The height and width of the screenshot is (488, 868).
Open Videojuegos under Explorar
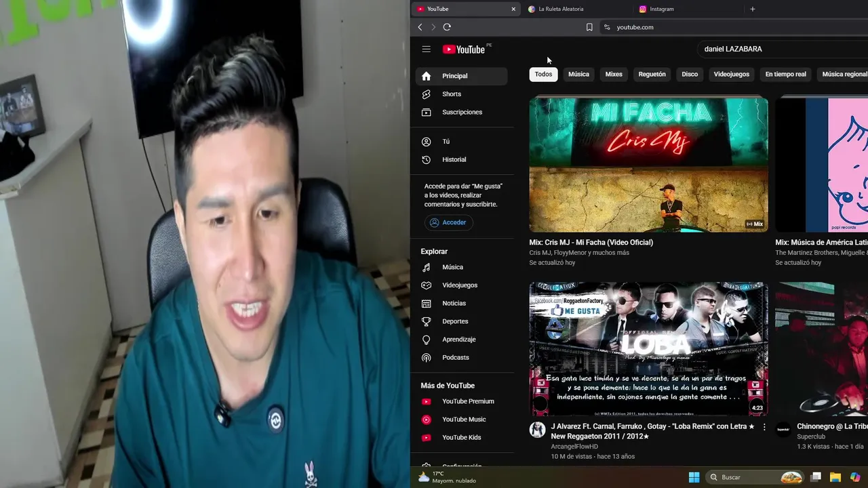[461, 285]
